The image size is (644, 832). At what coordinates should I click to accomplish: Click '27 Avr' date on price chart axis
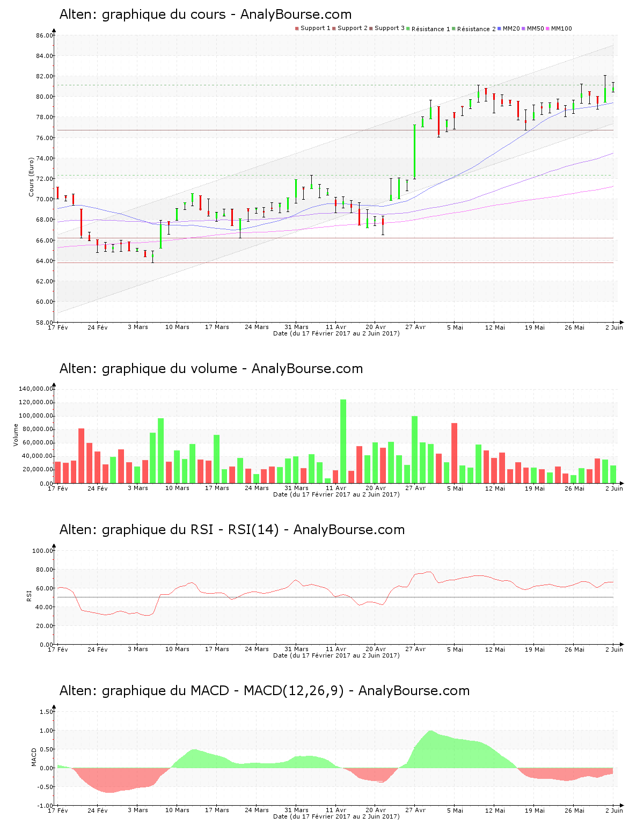coord(415,327)
